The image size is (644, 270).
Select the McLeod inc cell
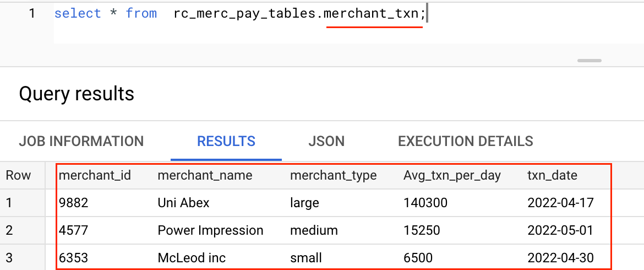click(x=192, y=258)
